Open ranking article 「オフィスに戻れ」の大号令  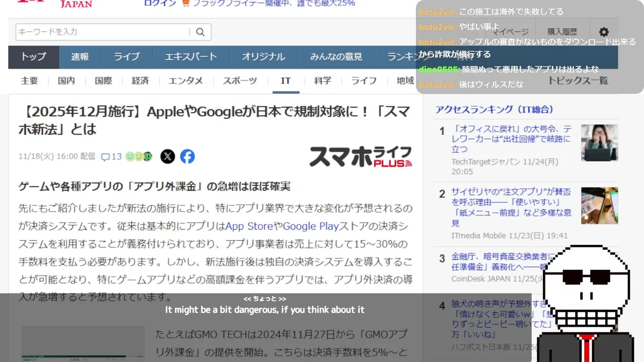coord(512,139)
